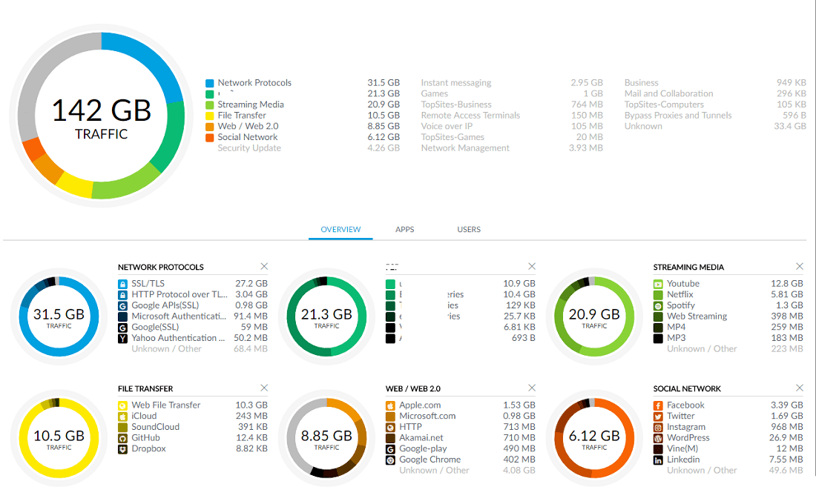Viewport: 816px width, 504px height.
Task: Click the MP3 icon
Action: coord(658,339)
